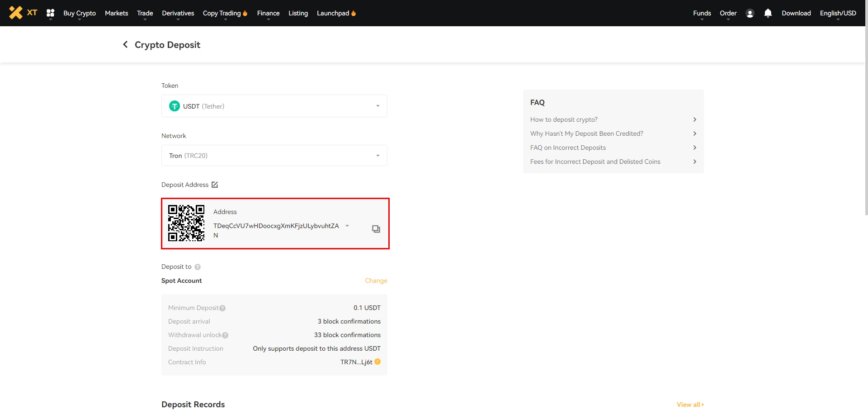Open the Buy Crypto menu
The height and width of the screenshot is (410, 868).
tap(80, 13)
